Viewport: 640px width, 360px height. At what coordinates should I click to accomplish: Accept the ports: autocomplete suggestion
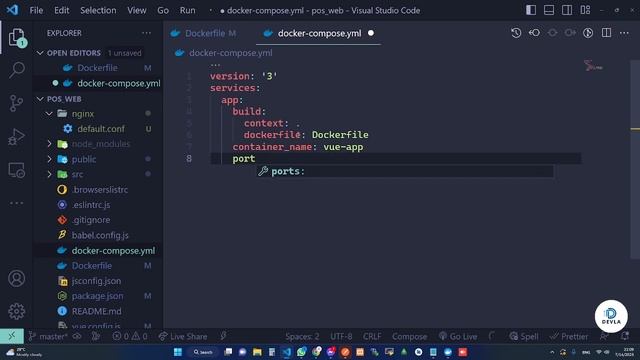(x=405, y=171)
